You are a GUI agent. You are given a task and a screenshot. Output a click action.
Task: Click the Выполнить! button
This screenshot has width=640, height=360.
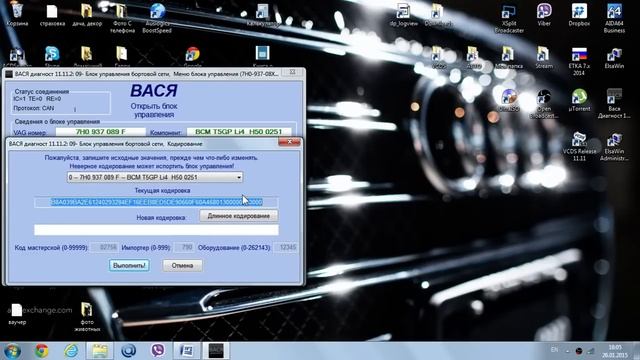[129, 265]
